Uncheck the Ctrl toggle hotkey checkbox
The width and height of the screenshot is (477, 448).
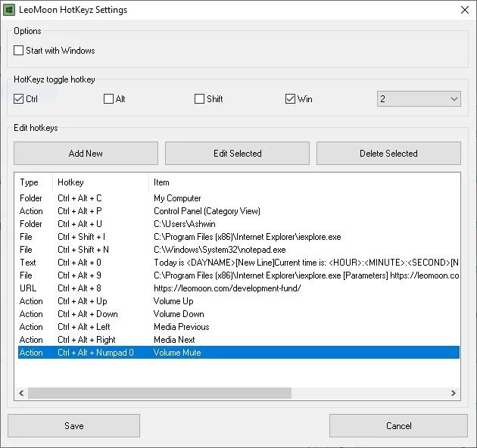(19, 99)
